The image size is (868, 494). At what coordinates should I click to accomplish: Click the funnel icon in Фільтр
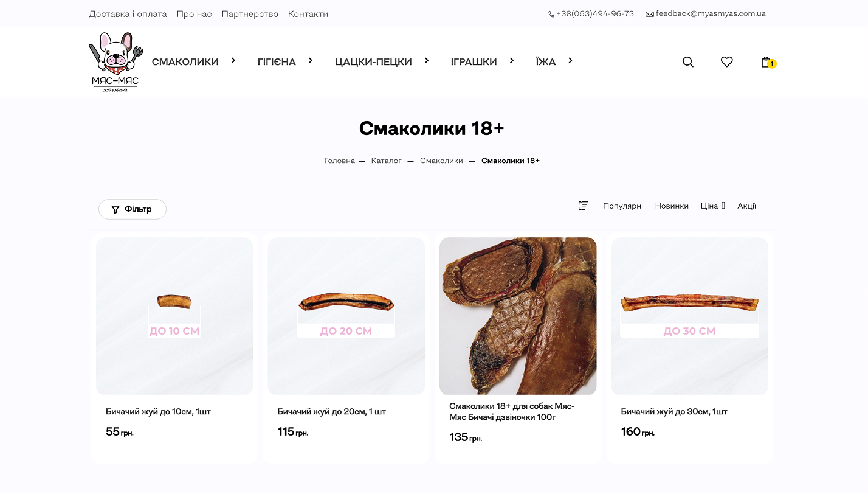pos(115,209)
